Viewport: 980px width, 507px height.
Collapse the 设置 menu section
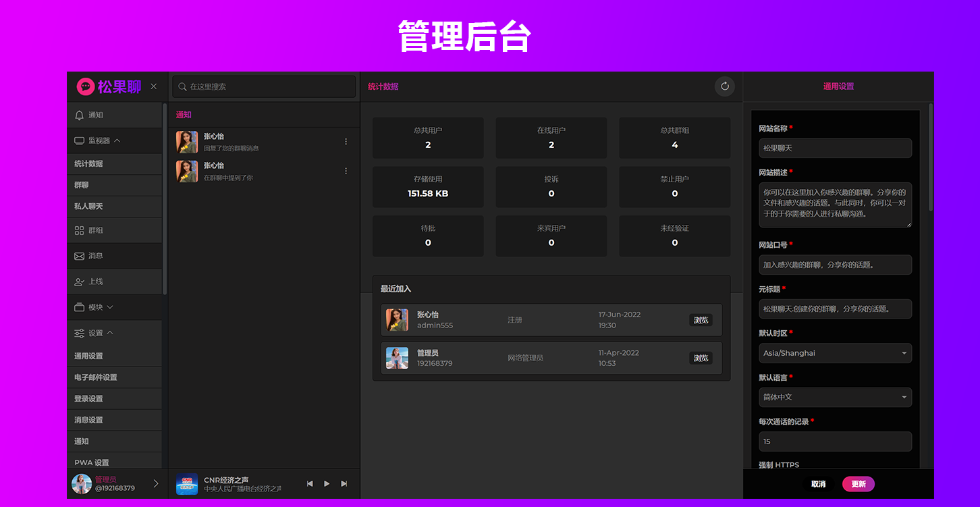click(x=115, y=333)
